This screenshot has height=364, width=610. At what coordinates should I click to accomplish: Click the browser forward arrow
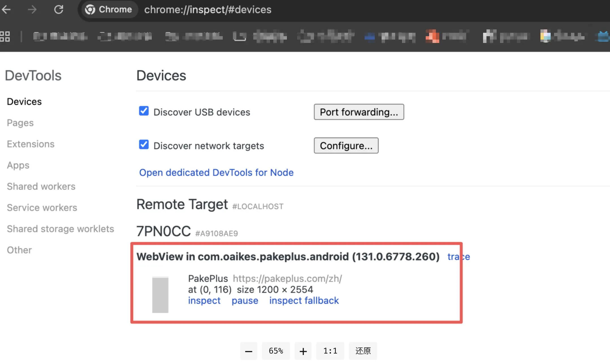point(32,10)
